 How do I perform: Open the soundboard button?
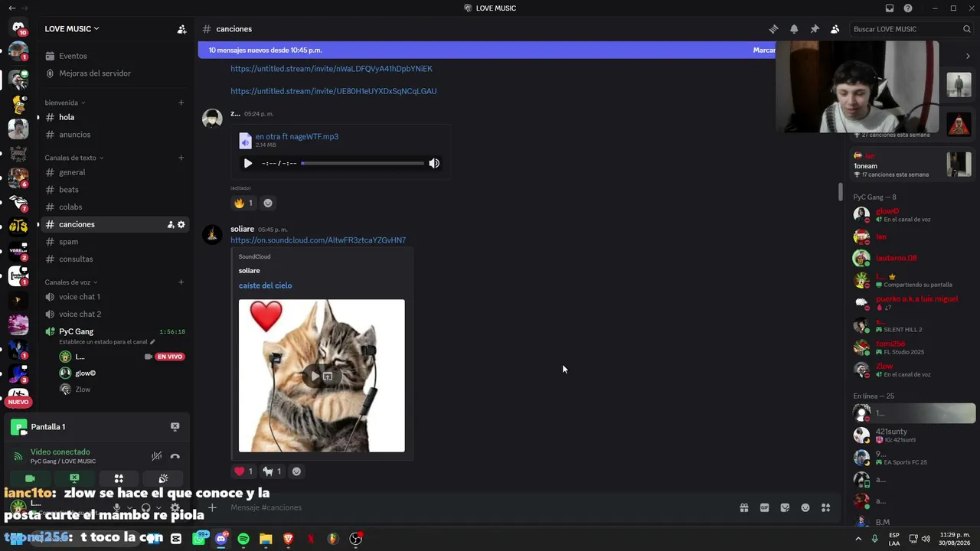coord(163,478)
